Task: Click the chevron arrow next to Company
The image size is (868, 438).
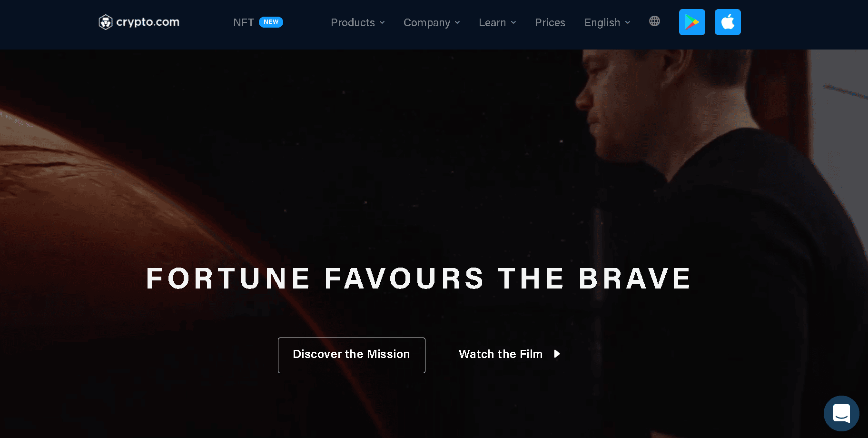Action: pos(457,22)
